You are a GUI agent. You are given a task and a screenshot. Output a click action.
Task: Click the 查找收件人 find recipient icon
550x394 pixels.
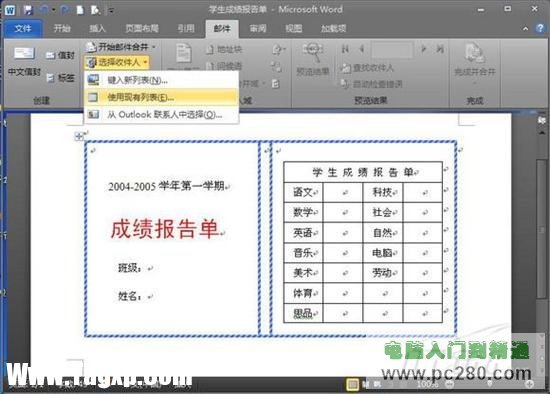tap(346, 68)
